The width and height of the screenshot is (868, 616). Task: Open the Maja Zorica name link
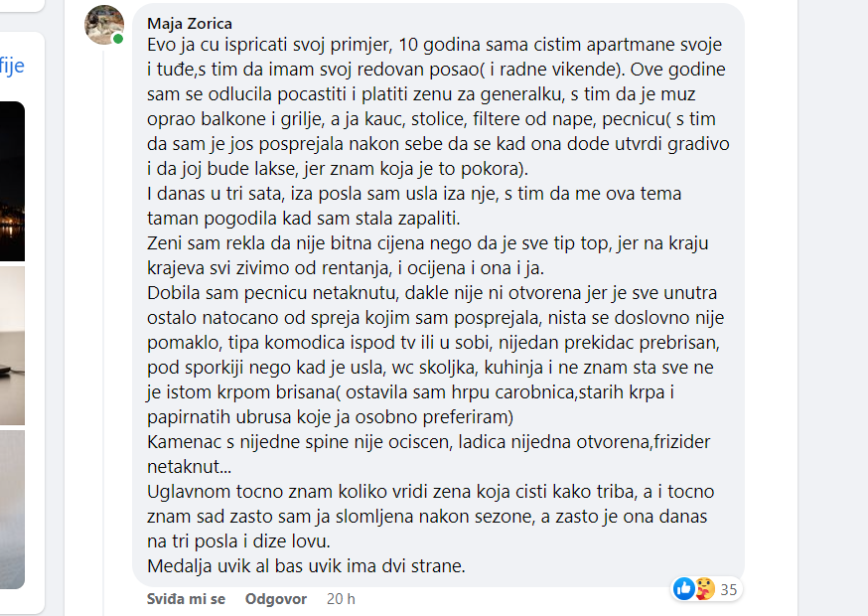pyautogui.click(x=190, y=23)
